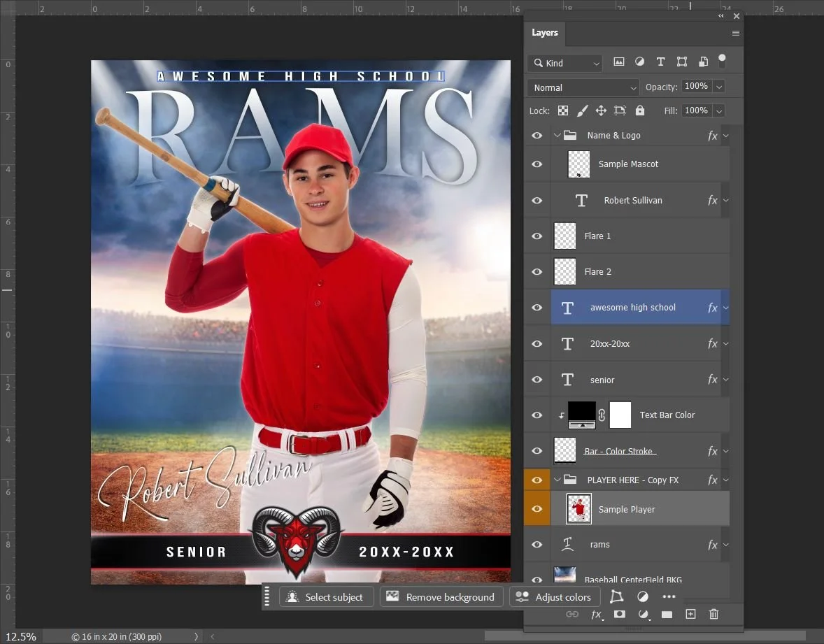The image size is (824, 644).
Task: Click the Select subject button
Action: (326, 596)
